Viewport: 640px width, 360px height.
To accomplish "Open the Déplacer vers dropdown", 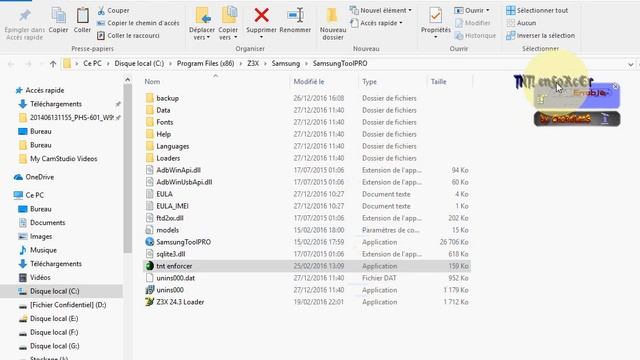I will coord(208,38).
